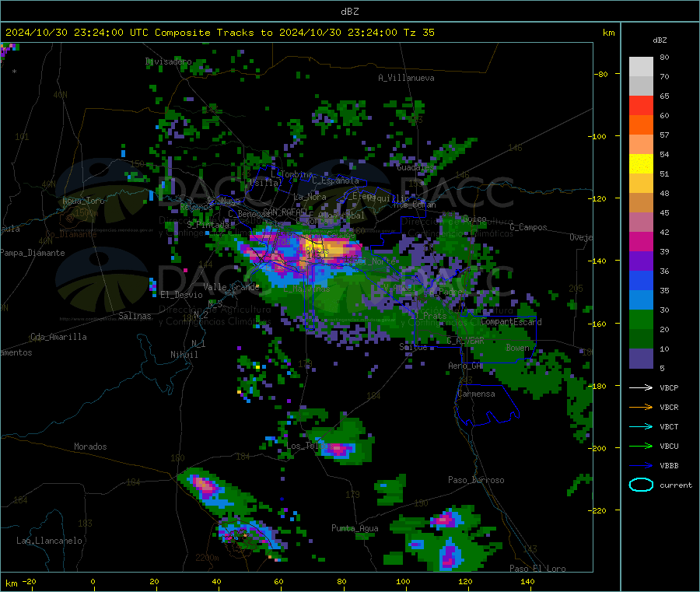Click the Valle_Grande place label
Viewport: 700px width, 592px height.
[231, 286]
